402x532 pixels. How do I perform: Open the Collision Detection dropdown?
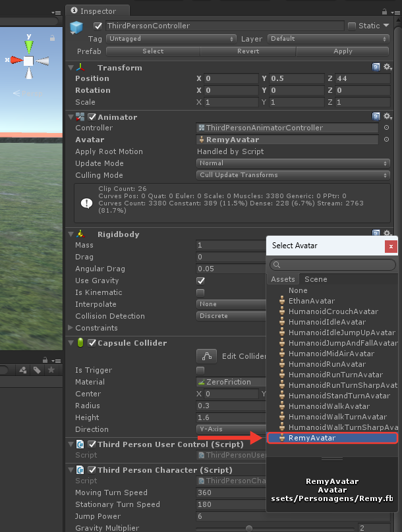(231, 316)
